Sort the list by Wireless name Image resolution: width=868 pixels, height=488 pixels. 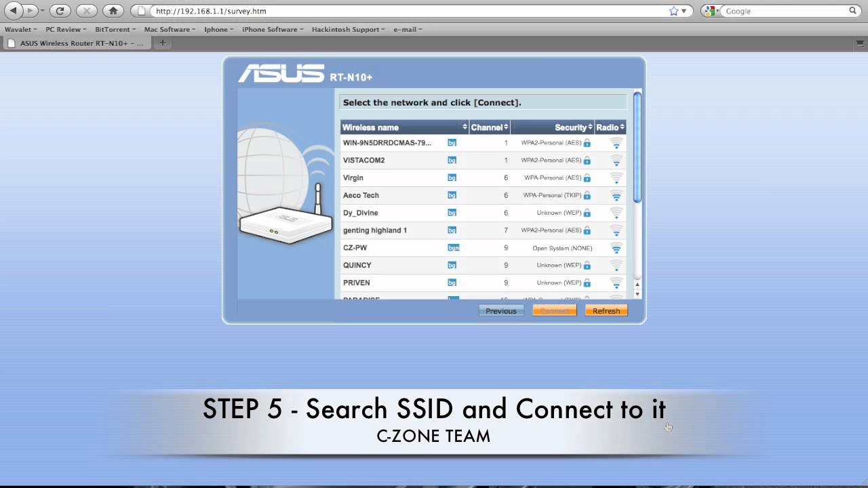click(x=404, y=127)
